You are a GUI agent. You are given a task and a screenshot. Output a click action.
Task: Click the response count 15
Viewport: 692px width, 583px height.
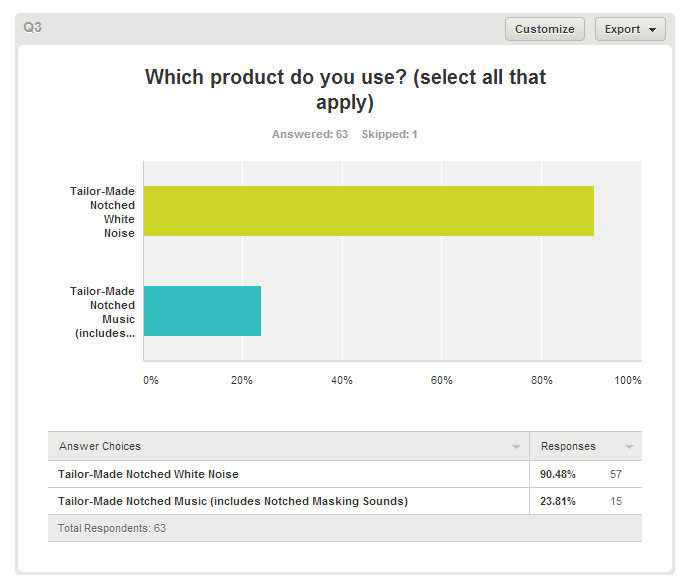616,501
